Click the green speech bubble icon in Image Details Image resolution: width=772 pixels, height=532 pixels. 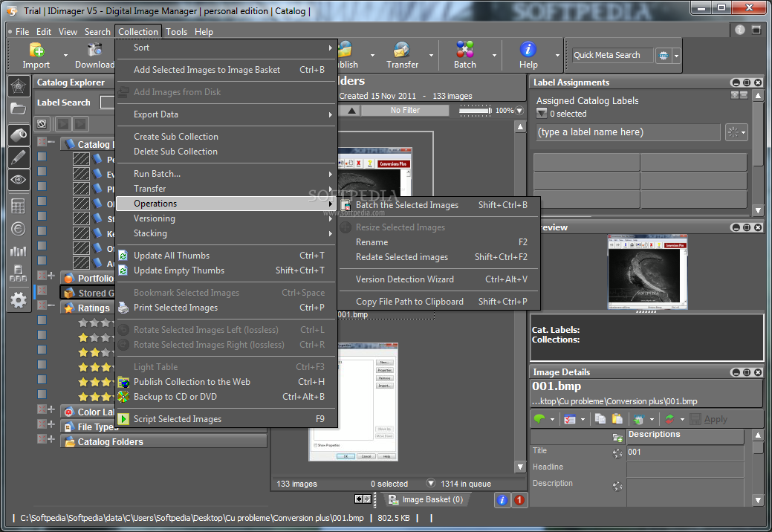[x=539, y=419]
